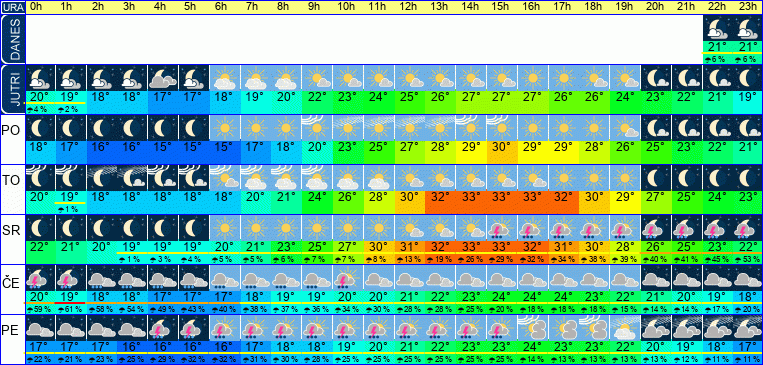Click the TO row label
763x365 pixels.
pyautogui.click(x=12, y=181)
